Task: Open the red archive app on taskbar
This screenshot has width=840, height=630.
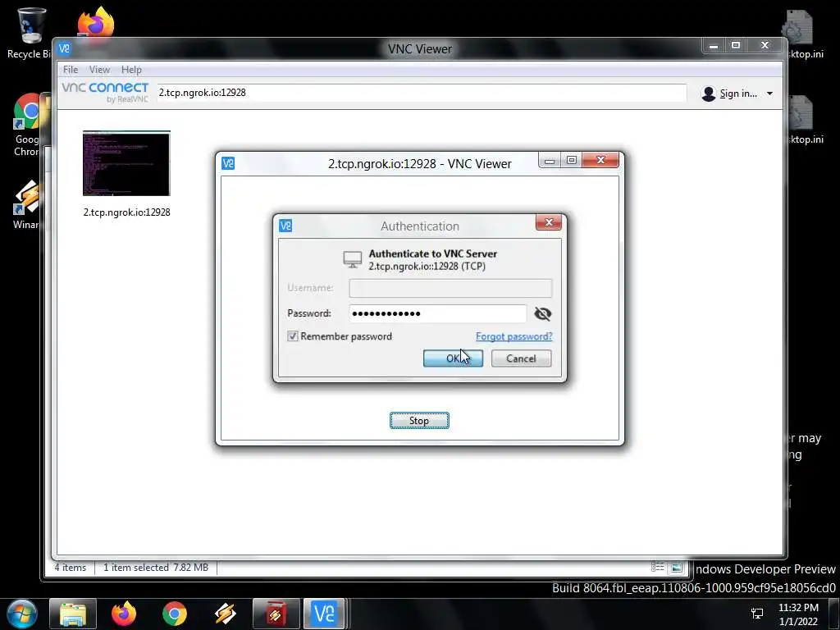Action: (x=276, y=614)
